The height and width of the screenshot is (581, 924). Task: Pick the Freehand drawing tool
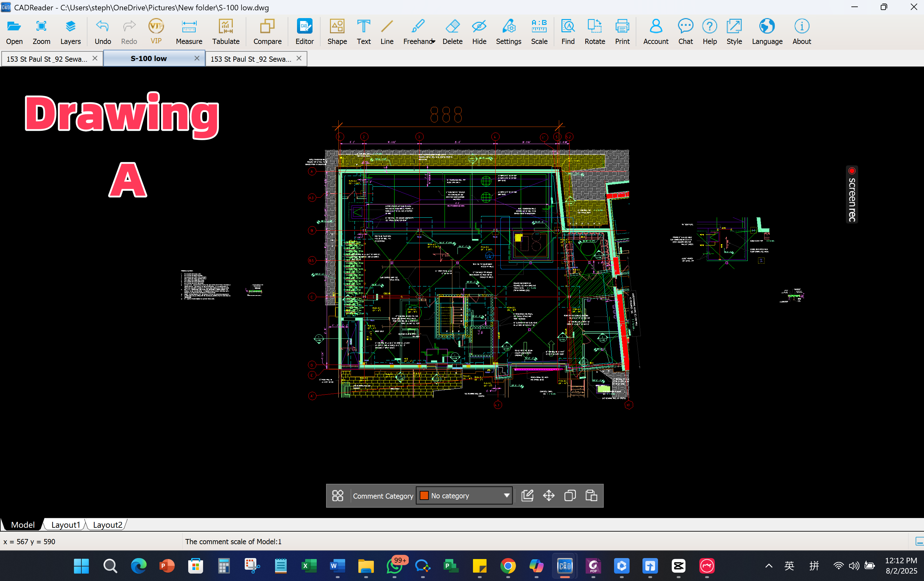coord(417,32)
